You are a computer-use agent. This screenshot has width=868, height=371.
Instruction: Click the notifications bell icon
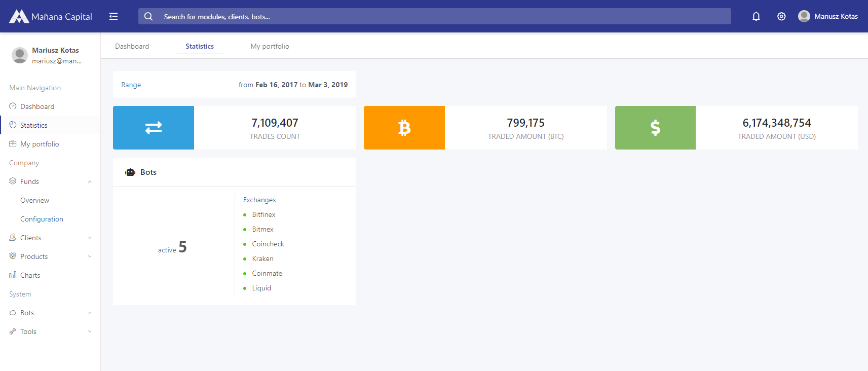click(756, 16)
